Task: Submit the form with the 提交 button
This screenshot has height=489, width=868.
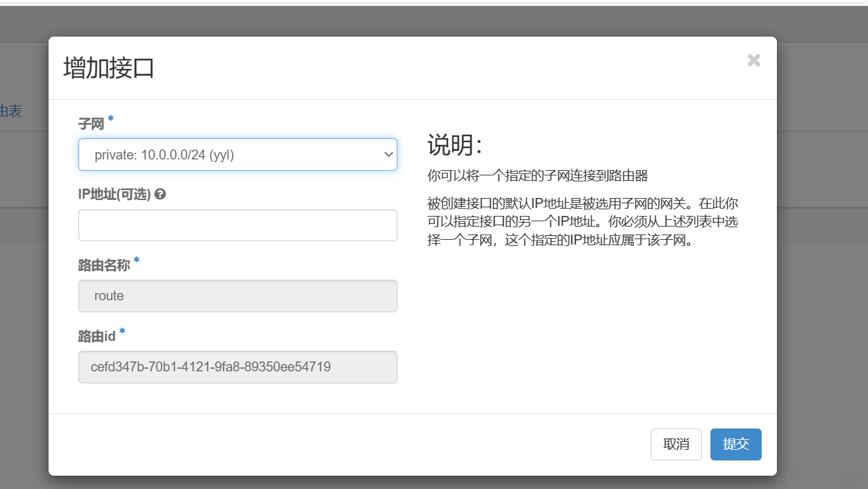Action: pos(736,444)
